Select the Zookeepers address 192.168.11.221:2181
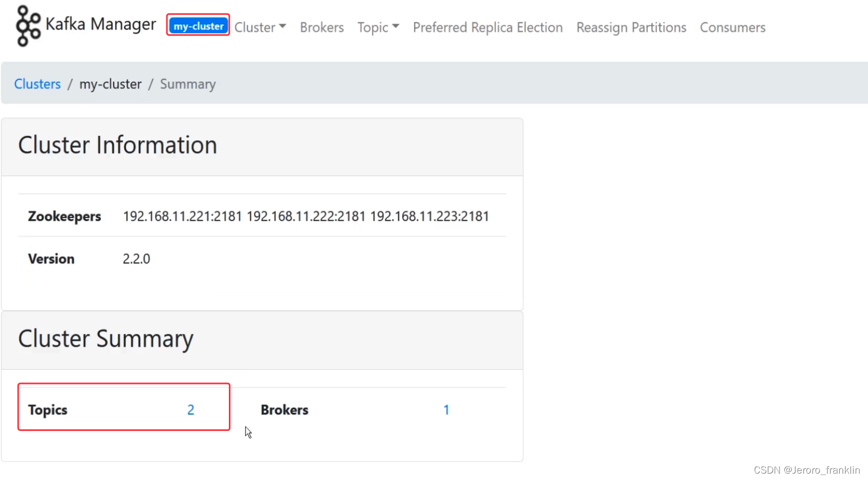 pyautogui.click(x=182, y=216)
